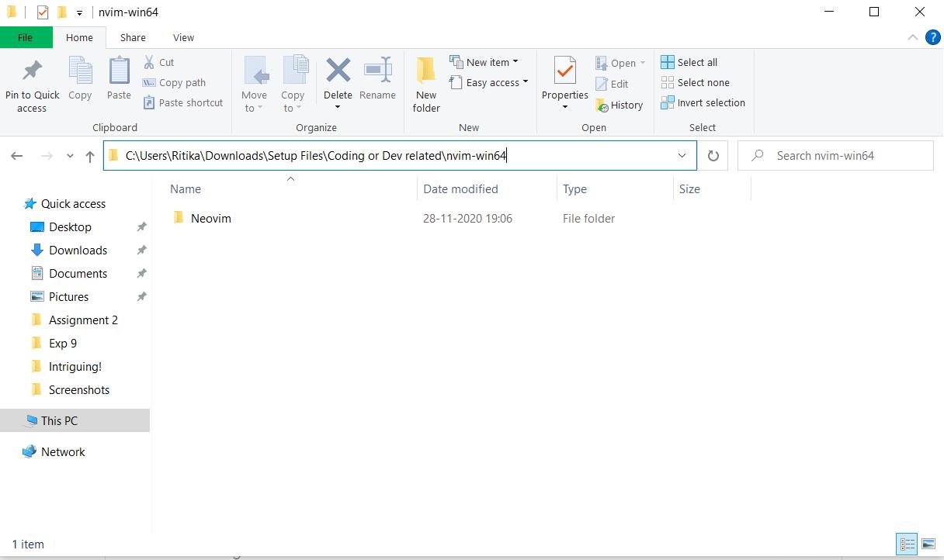Click the Properties icon in title bar
This screenshot has width=944, height=560.
pyautogui.click(x=43, y=12)
